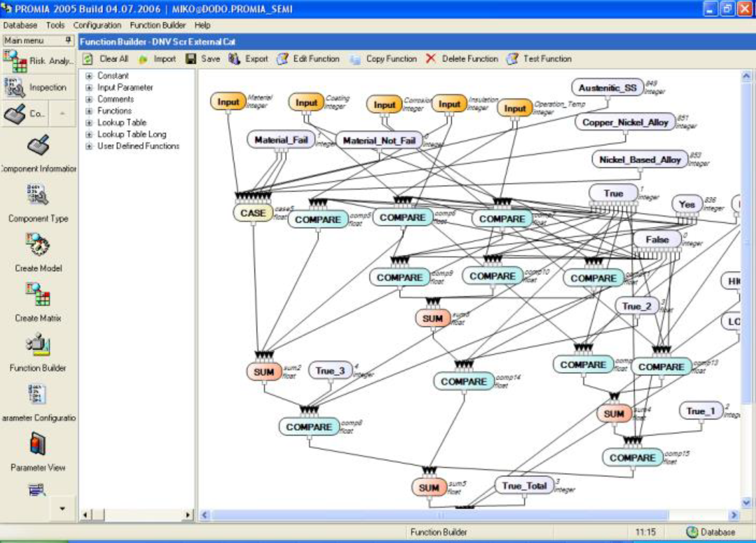756x543 pixels.
Task: Open the Create Matrix icon
Action: pos(38,294)
